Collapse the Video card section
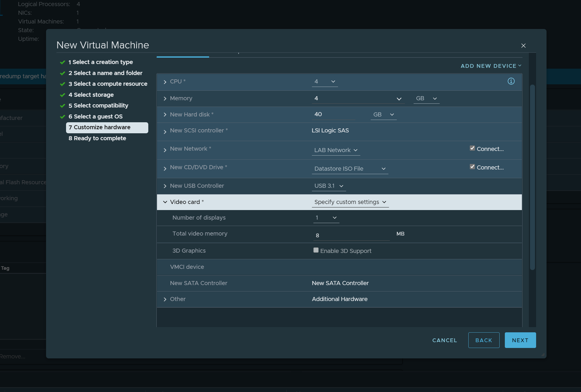 click(x=165, y=202)
